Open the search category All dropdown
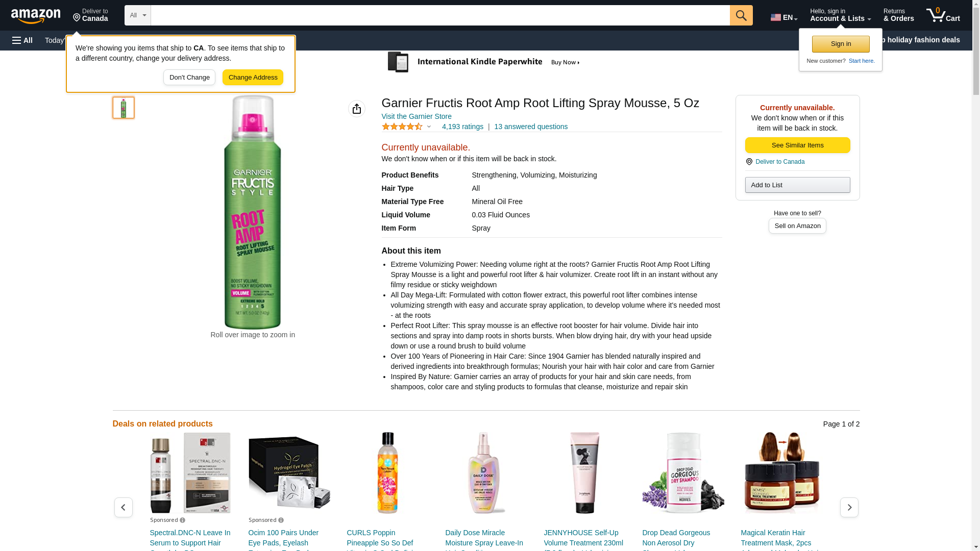The height and width of the screenshot is (551, 980). coord(137,15)
